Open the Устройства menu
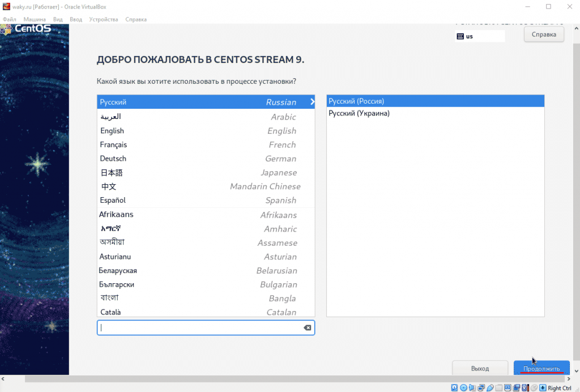This screenshot has width=580, height=392. (x=104, y=19)
